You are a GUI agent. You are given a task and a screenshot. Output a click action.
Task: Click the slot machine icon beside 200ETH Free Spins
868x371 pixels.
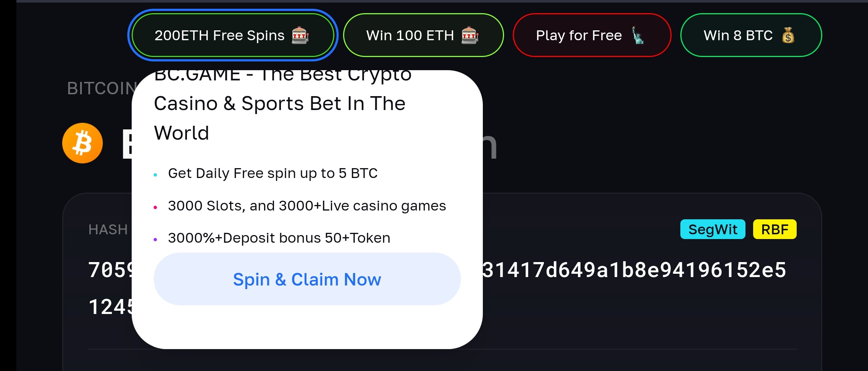click(300, 35)
